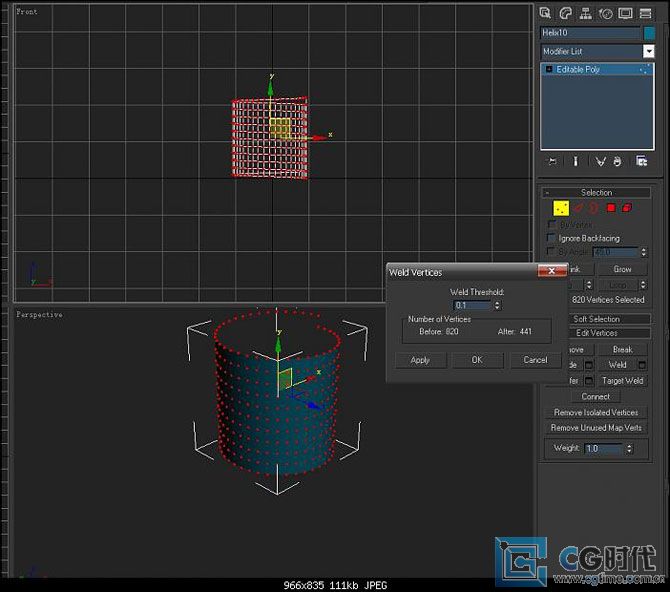Click the 'Before: 820' vertex count text
670x592 pixels.
pyautogui.click(x=439, y=331)
